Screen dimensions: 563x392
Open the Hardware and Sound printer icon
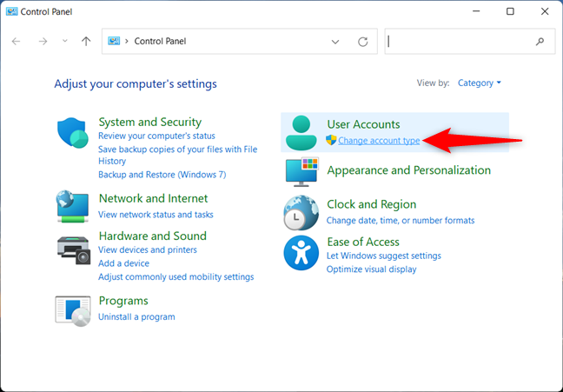74,250
